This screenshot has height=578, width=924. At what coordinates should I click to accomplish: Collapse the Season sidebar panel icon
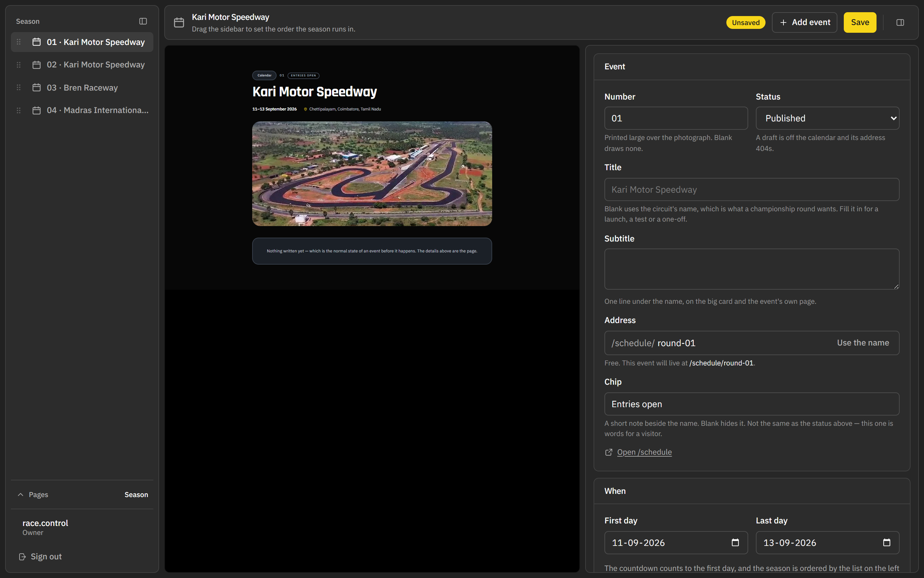pyautogui.click(x=143, y=22)
